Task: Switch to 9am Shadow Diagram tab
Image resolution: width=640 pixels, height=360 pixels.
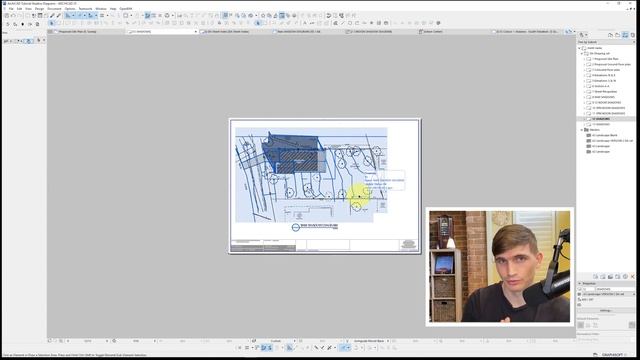Action: pyautogui.click(x=308, y=31)
